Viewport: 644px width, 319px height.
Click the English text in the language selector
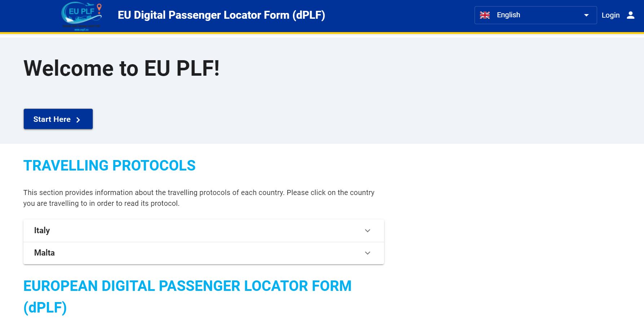pos(508,15)
